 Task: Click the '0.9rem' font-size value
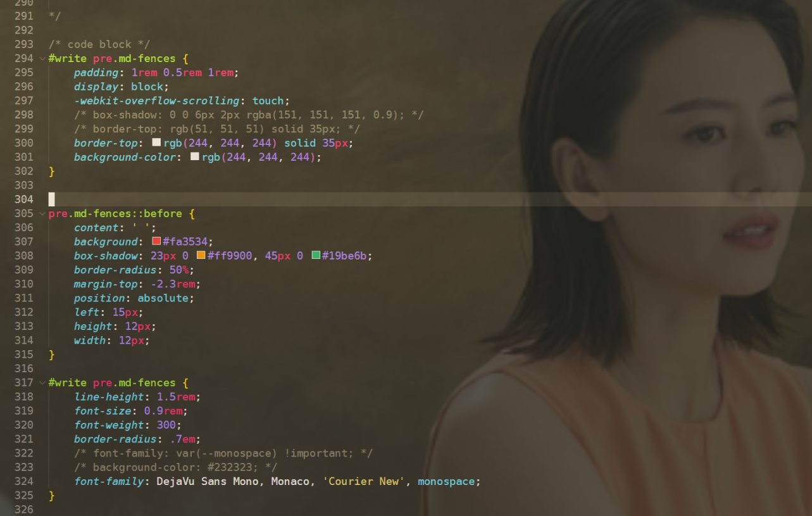163,410
